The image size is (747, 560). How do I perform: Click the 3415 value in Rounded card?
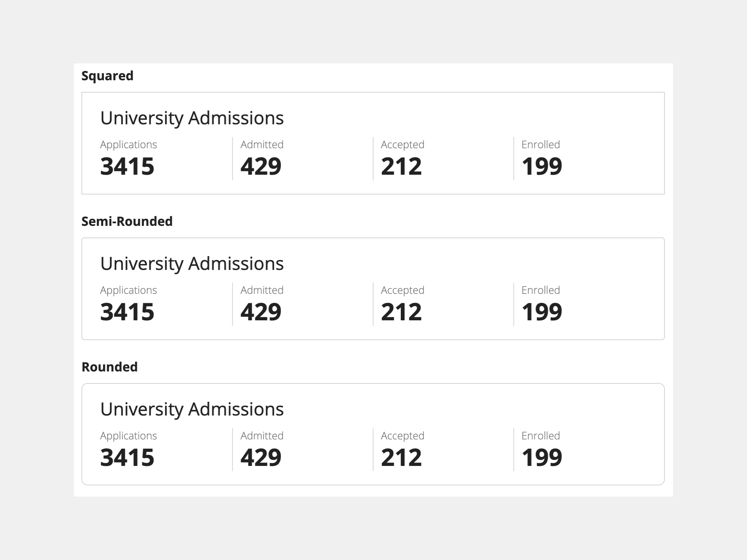(x=127, y=457)
